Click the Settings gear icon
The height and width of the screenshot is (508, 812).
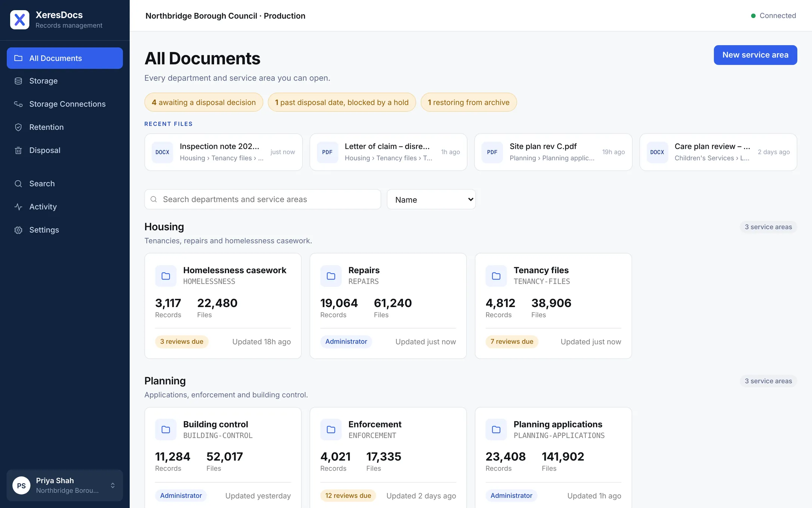tap(18, 230)
